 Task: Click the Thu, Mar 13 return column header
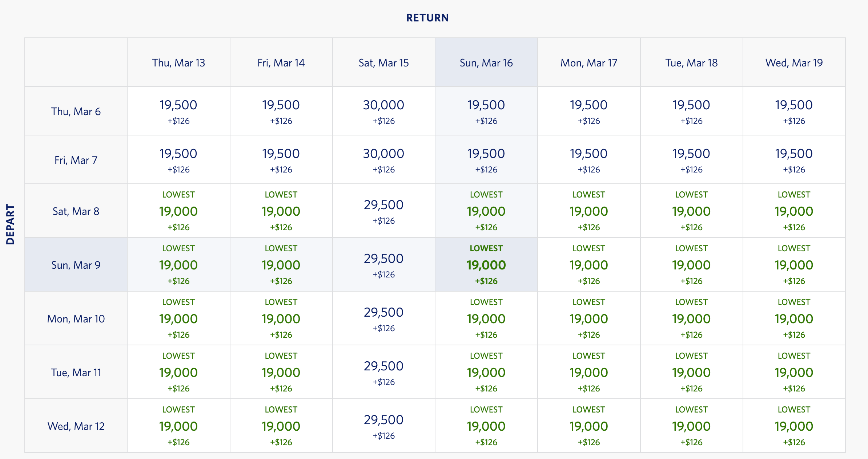178,63
